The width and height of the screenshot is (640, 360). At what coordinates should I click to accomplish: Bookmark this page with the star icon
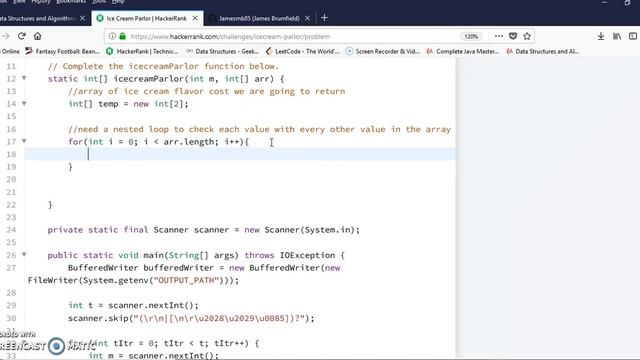(x=527, y=36)
